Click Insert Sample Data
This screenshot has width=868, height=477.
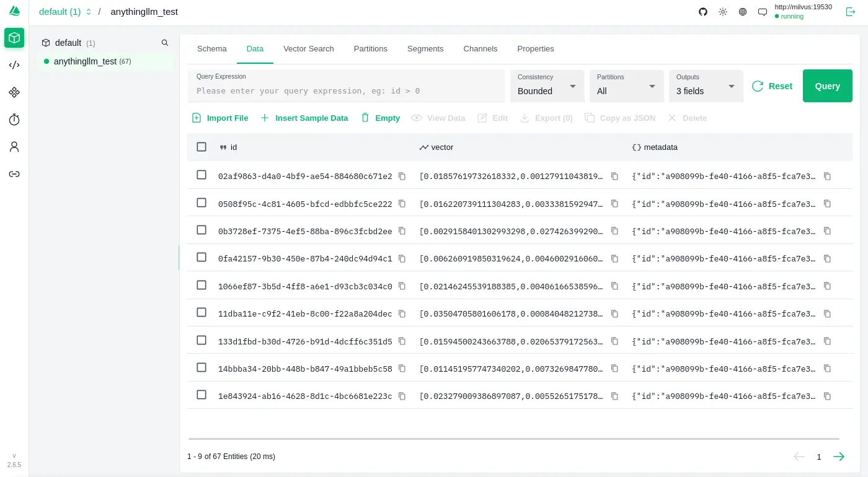point(304,118)
